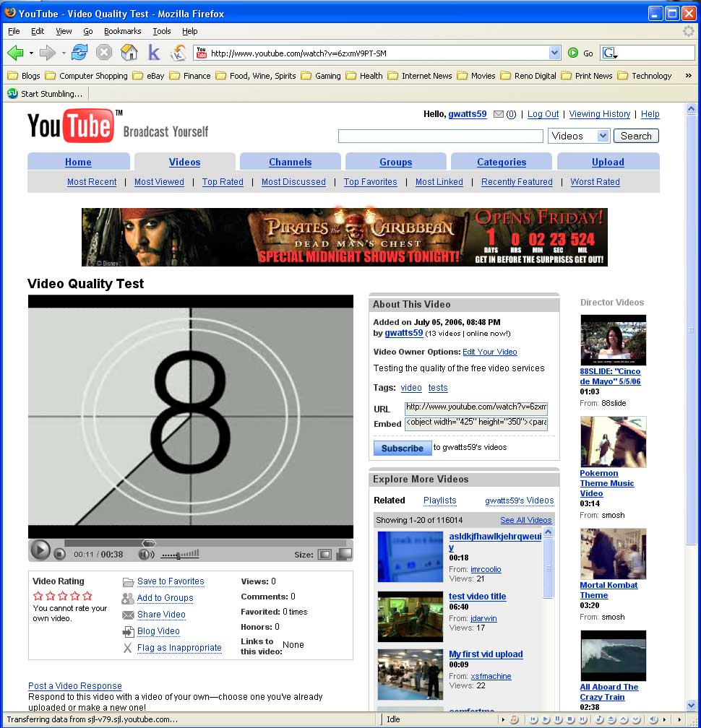Click the gwatts59 greeting username link
The height and width of the screenshot is (728, 701).
[x=468, y=114]
